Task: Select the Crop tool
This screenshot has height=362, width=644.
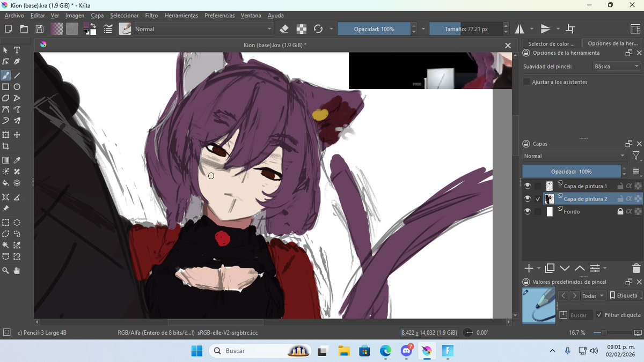Action: (x=6, y=146)
